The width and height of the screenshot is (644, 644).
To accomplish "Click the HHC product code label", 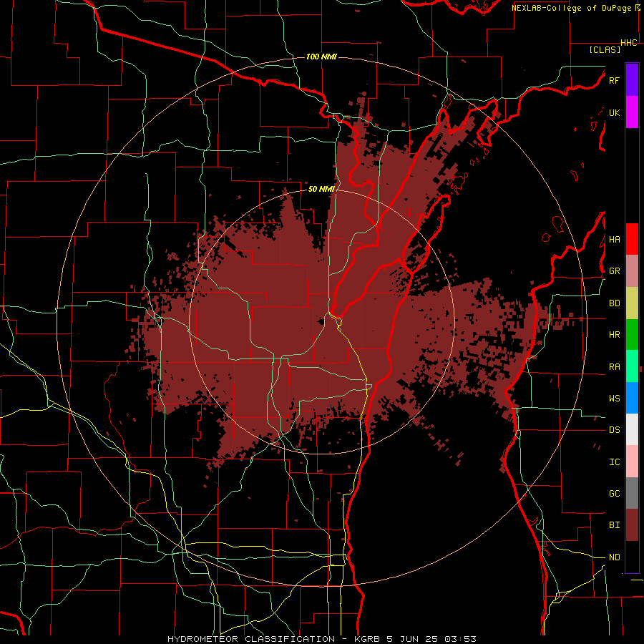I will [629, 43].
